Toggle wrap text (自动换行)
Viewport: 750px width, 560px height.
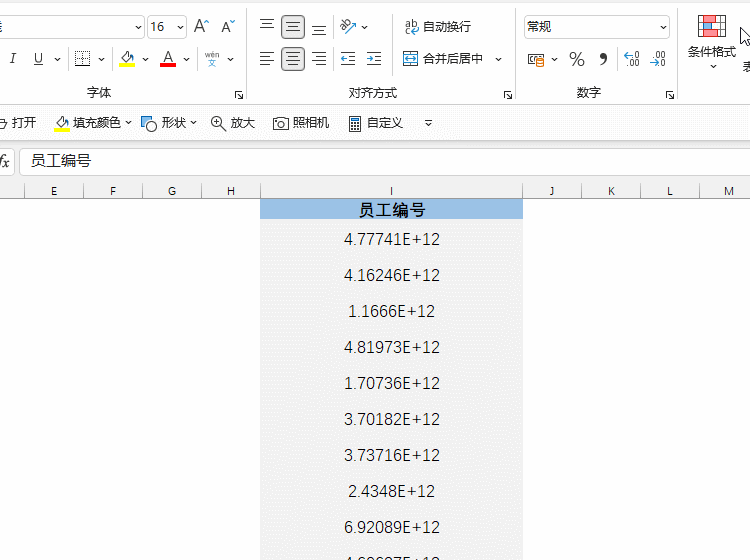click(437, 27)
